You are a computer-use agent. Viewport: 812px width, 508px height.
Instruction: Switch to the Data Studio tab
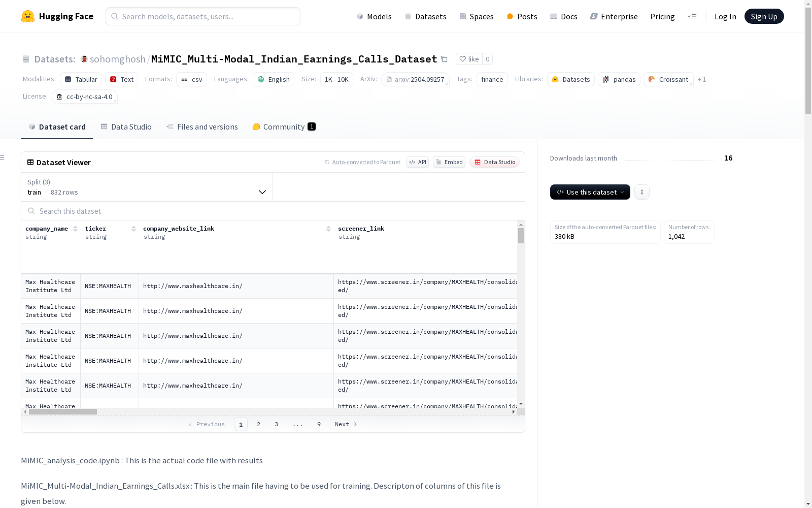point(126,127)
